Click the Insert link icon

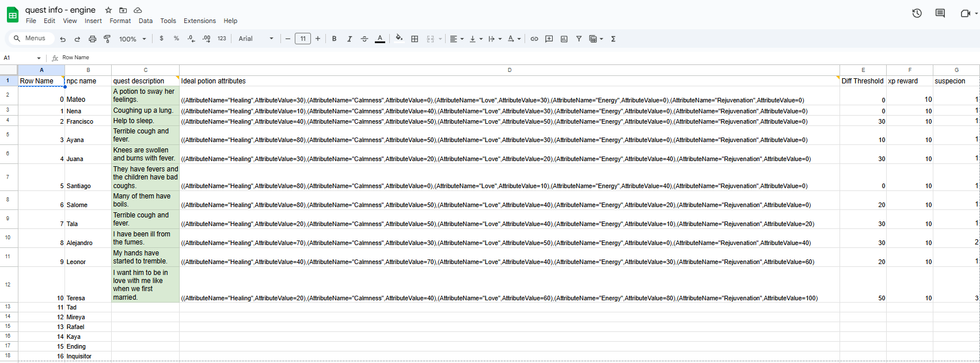pos(534,39)
